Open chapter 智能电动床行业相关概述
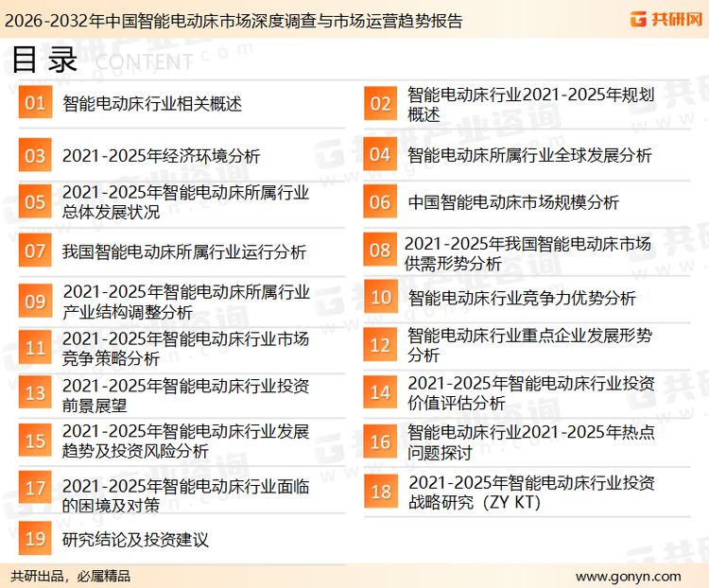This screenshot has width=709, height=588. tap(152, 104)
